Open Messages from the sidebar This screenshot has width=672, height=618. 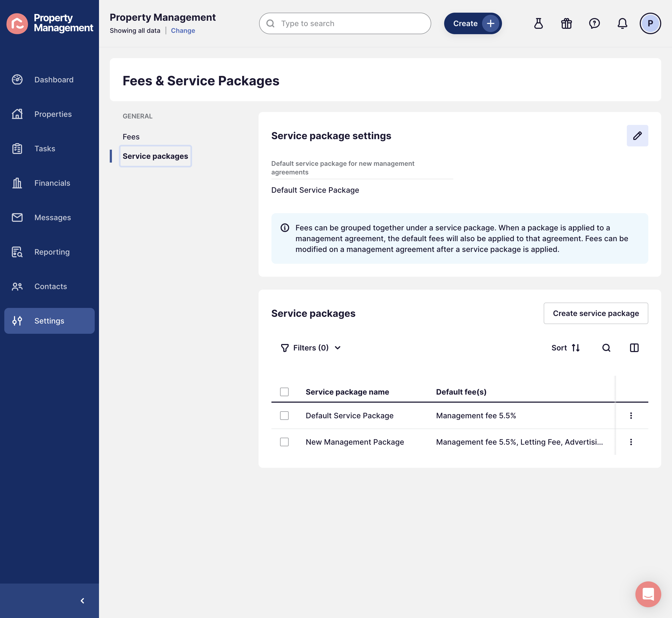pyautogui.click(x=49, y=217)
